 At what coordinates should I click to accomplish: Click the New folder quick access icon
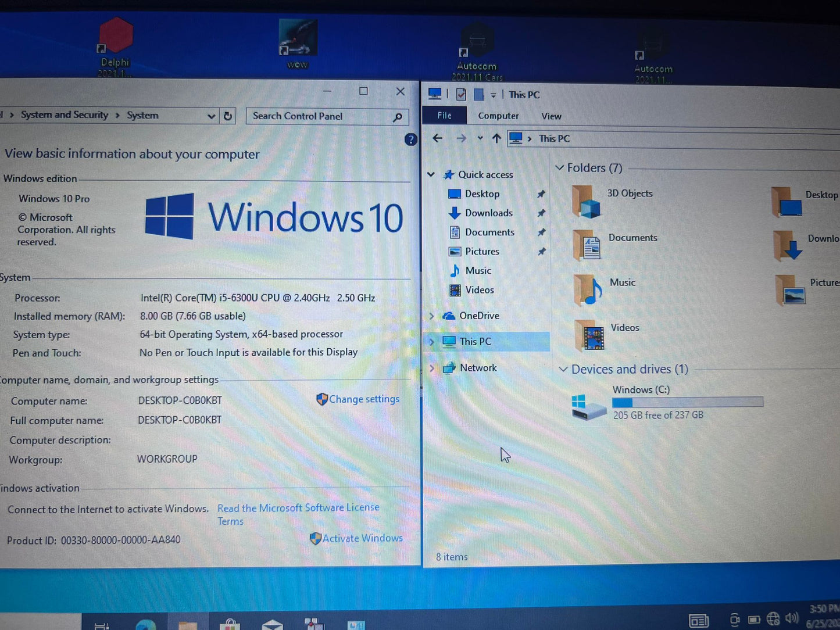[479, 94]
